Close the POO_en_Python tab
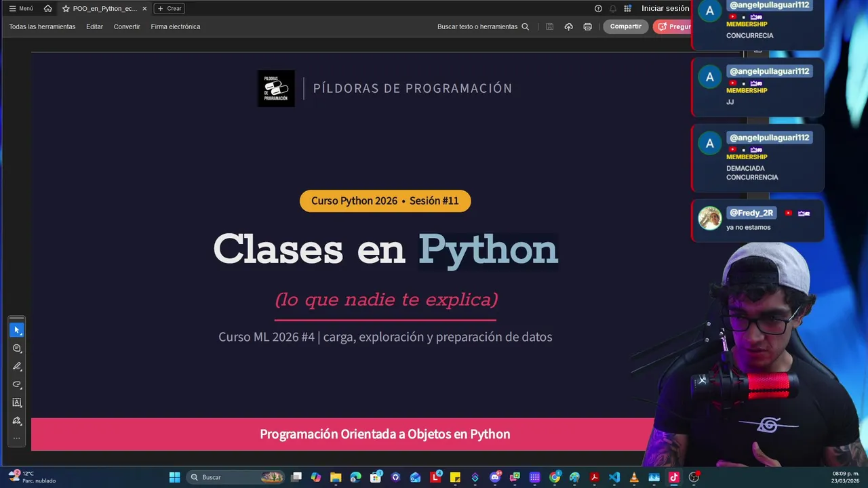This screenshot has width=868, height=488. click(x=144, y=9)
